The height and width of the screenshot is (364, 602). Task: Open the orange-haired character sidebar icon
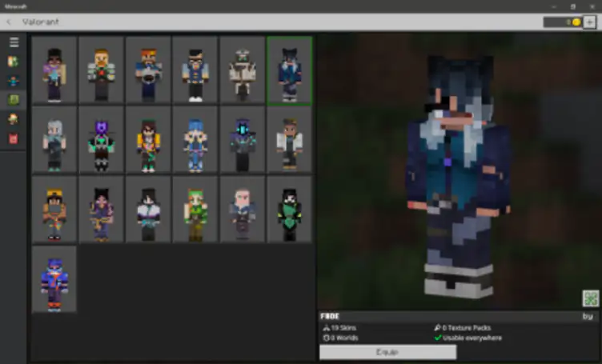(x=13, y=119)
